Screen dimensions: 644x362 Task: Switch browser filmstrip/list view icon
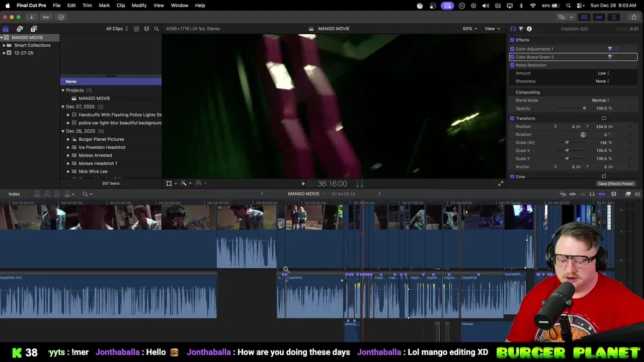click(146, 29)
